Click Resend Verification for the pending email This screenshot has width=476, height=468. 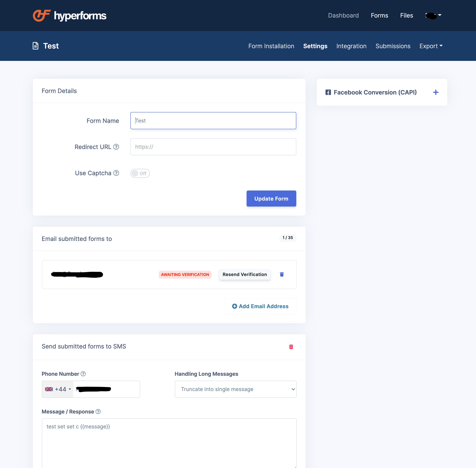245,274
